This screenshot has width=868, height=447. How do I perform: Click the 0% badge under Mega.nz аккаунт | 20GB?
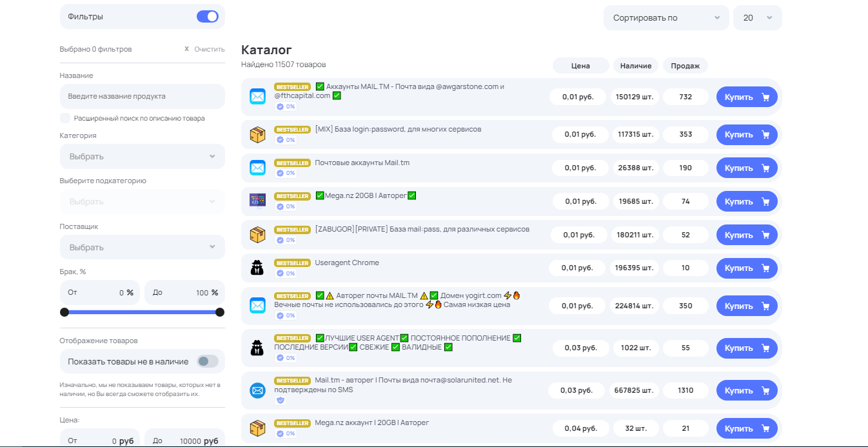286,433
